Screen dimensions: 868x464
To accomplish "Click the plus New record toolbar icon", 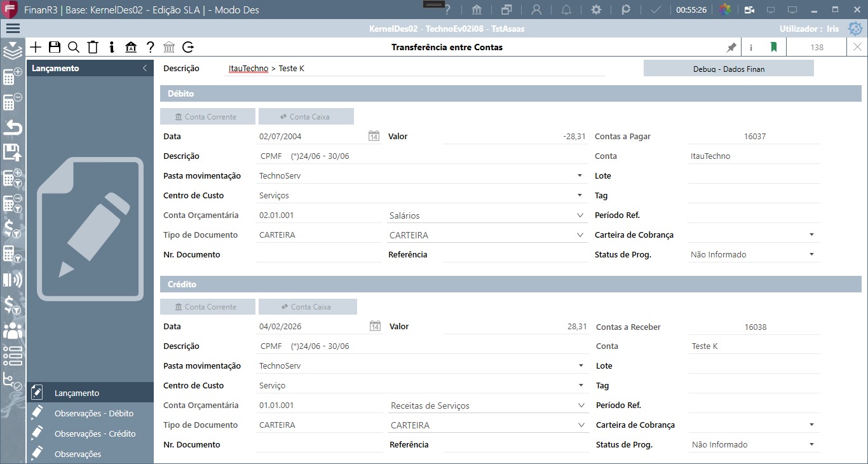I will point(36,47).
